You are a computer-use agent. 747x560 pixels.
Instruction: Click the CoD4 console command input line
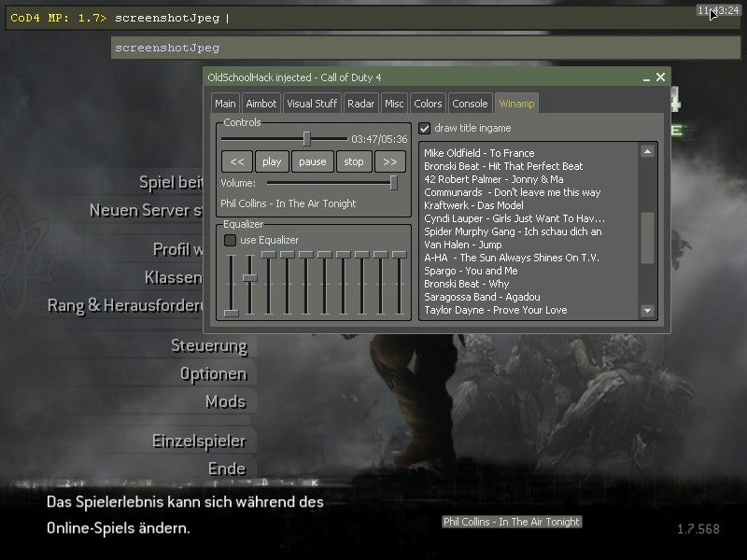point(373,18)
